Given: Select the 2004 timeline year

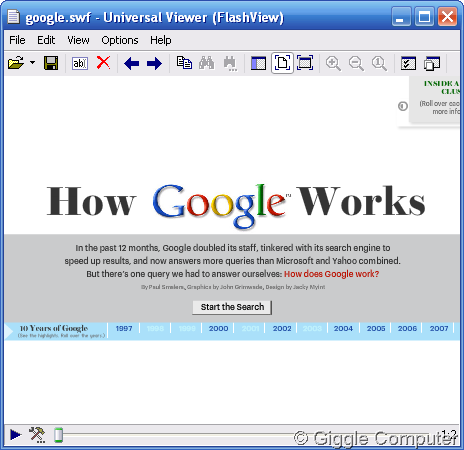Looking at the screenshot, I should (x=343, y=328).
